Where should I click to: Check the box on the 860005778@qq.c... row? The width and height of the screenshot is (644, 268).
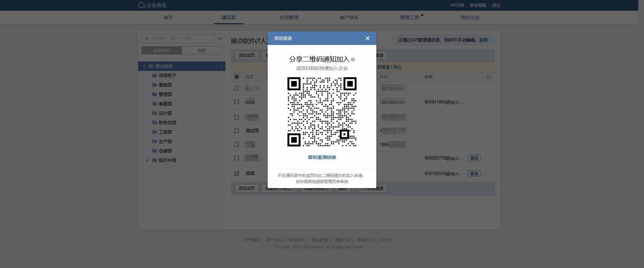[x=236, y=158]
